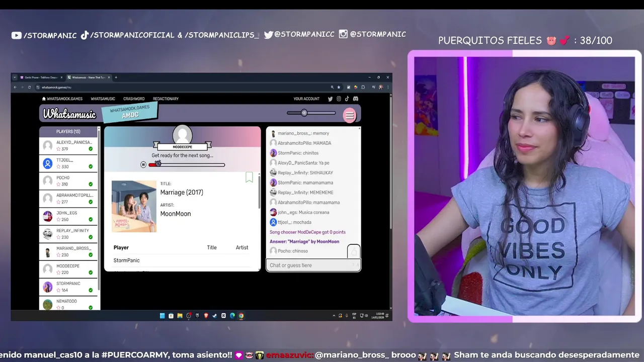The height and width of the screenshot is (362, 644).
Task: Click the song progress bar under ModDeCepe
Action: click(x=187, y=164)
